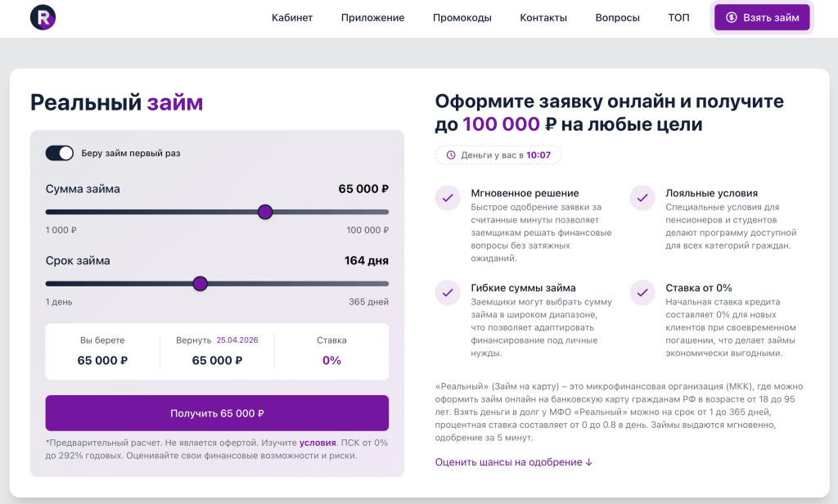This screenshot has height=504, width=838.
Task: Click the checkmark icon beside Ставка от 0%
Action: [643, 292]
